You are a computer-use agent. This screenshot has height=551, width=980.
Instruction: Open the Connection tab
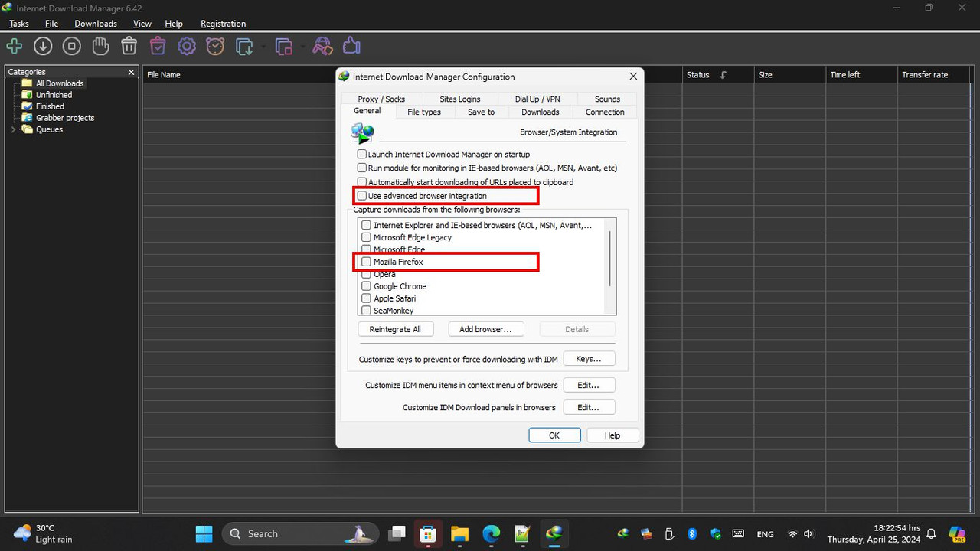tap(605, 112)
